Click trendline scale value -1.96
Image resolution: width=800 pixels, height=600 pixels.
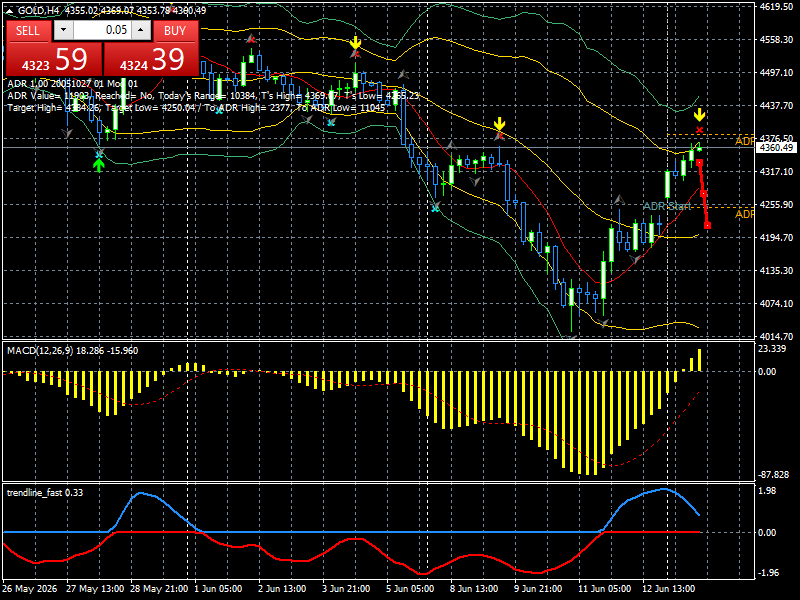(768, 573)
